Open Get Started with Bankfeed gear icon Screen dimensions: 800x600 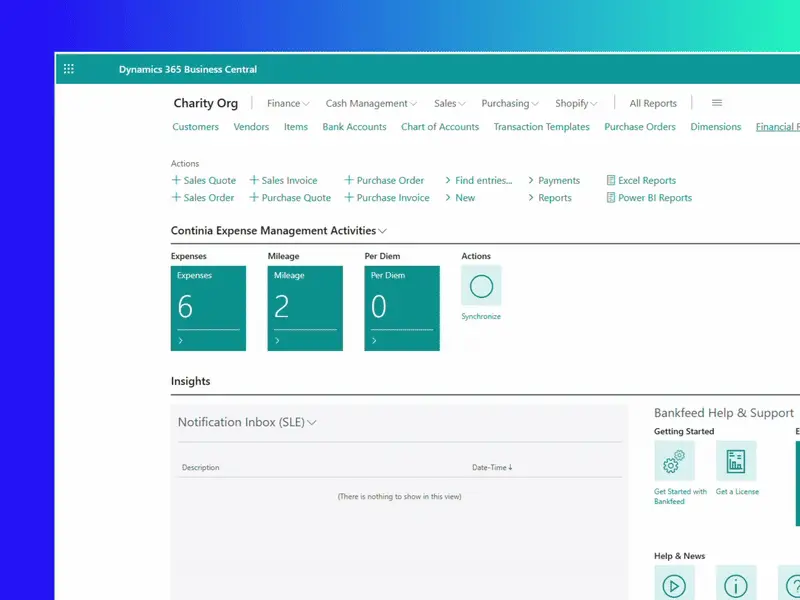click(x=674, y=462)
